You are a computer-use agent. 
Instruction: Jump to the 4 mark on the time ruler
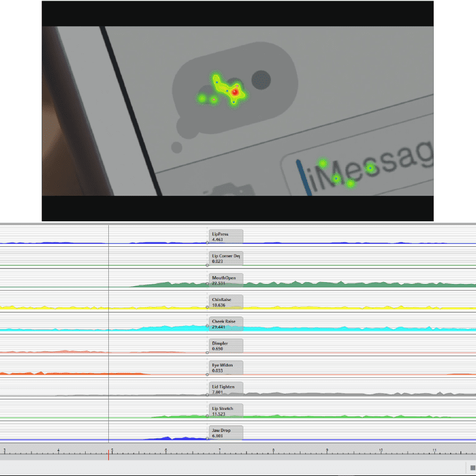click(58, 450)
